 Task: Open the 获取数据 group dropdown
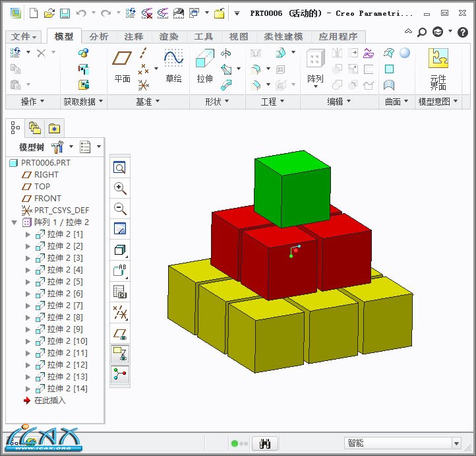click(x=83, y=102)
